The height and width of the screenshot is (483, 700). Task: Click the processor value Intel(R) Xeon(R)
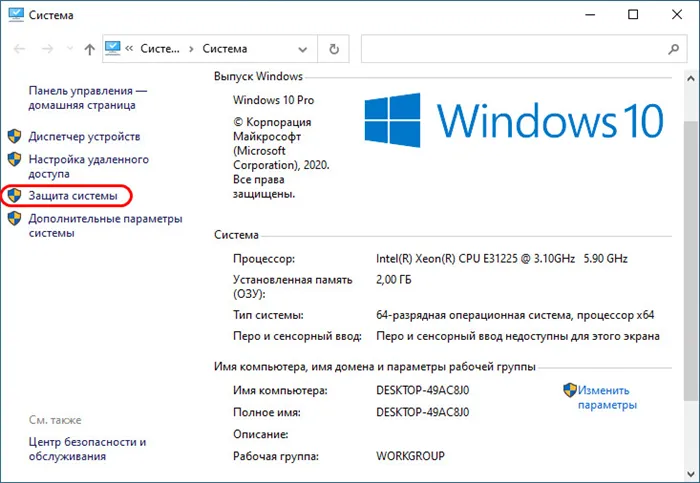click(x=502, y=258)
